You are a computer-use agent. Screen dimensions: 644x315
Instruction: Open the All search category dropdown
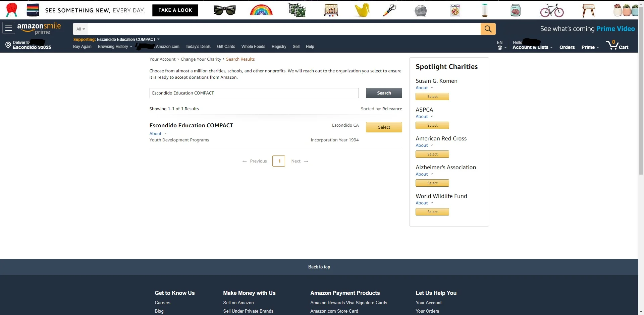point(80,29)
